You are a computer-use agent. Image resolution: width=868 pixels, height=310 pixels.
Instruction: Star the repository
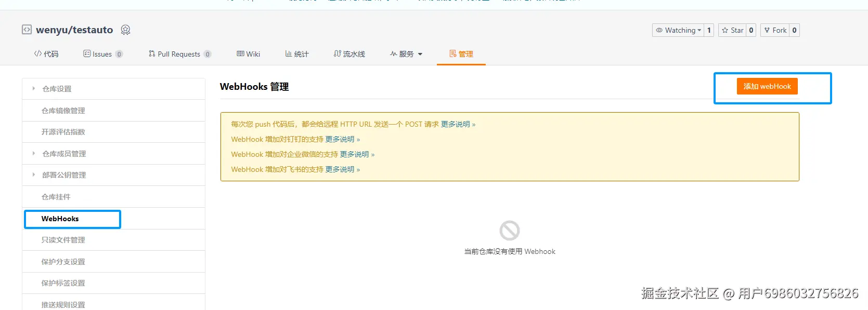(732, 30)
